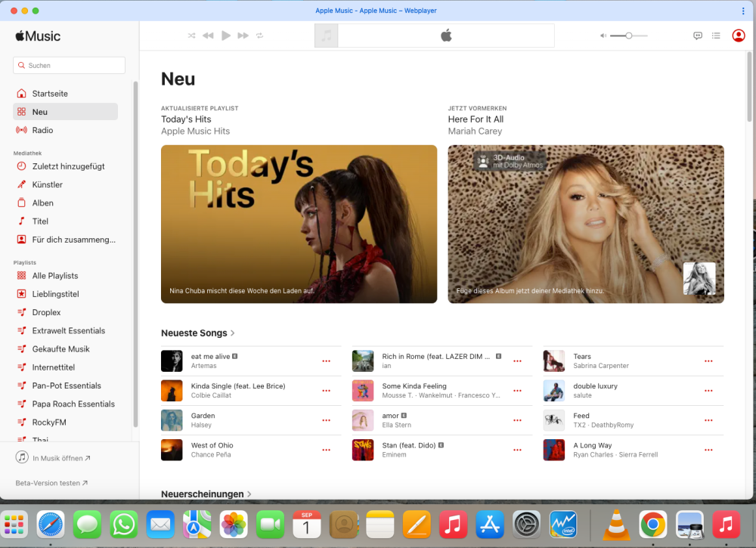756x548 pixels.
Task: Open the lyrics panel icon
Action: coord(698,36)
